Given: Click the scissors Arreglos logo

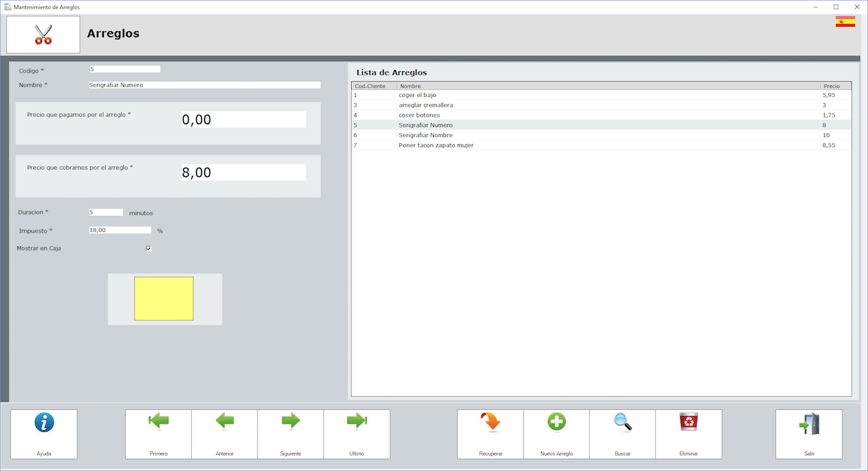Looking at the screenshot, I should point(43,35).
